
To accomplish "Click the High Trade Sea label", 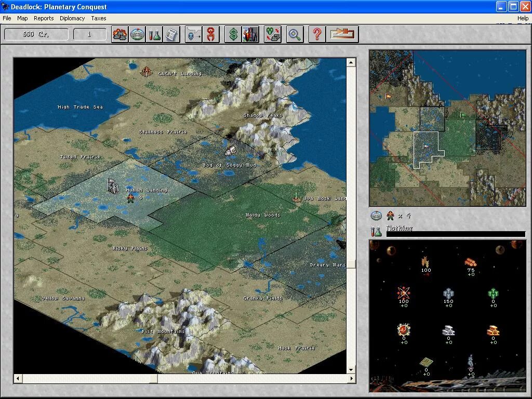I will 80,107.
